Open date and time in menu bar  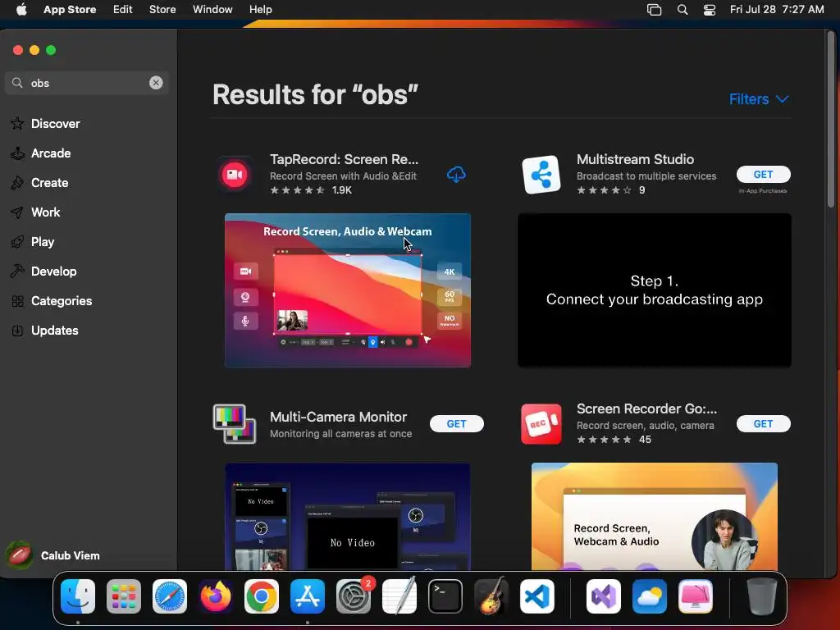tap(777, 9)
